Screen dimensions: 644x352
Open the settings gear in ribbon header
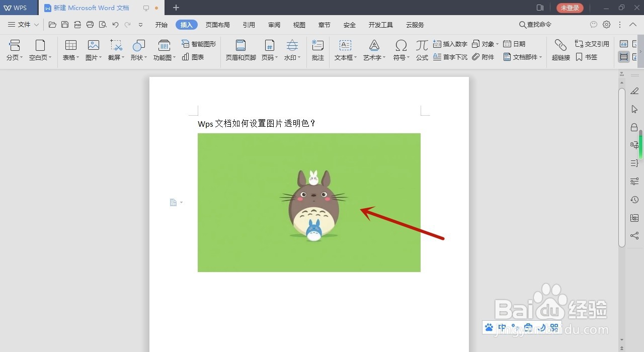tap(607, 25)
